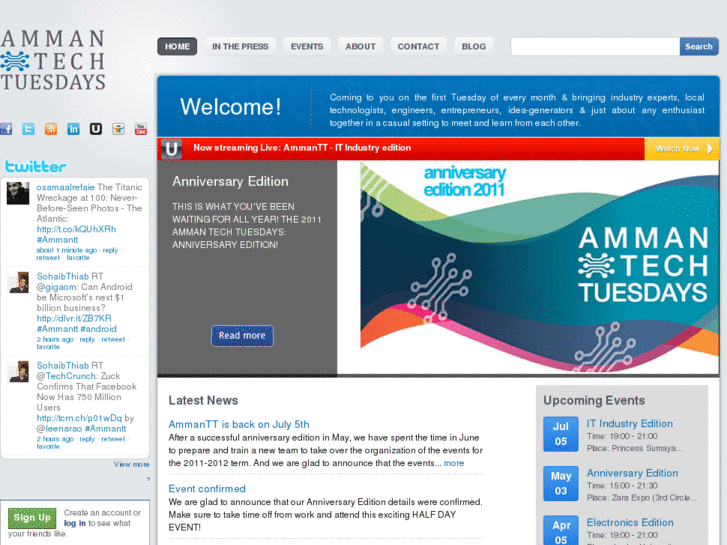Click the log in link
The image size is (727, 545).
[x=75, y=523]
